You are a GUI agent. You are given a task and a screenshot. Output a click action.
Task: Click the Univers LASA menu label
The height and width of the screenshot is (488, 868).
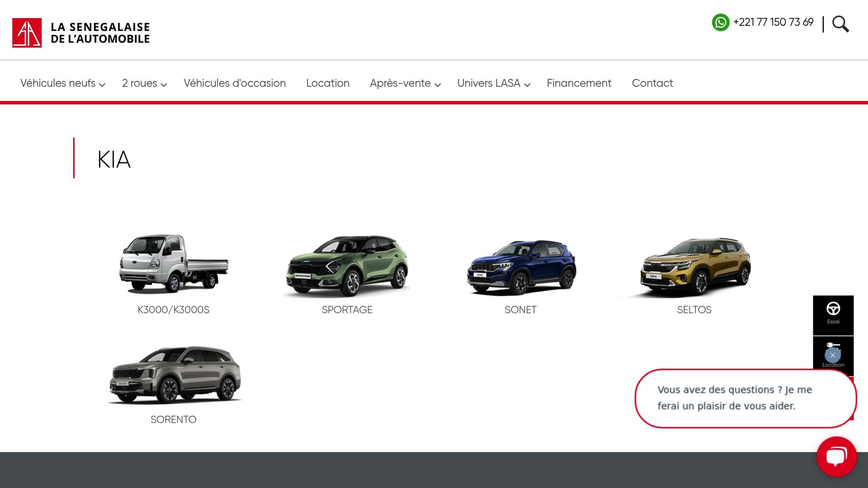tap(489, 83)
